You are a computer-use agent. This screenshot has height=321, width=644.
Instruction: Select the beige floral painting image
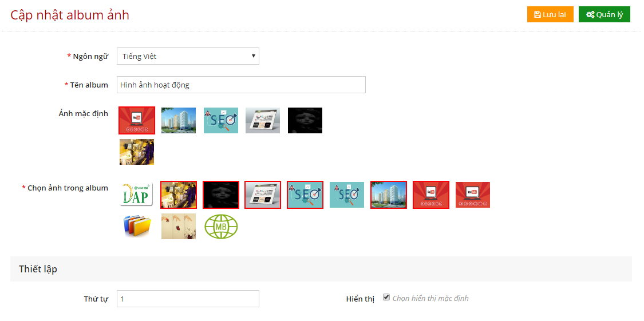coord(179,226)
